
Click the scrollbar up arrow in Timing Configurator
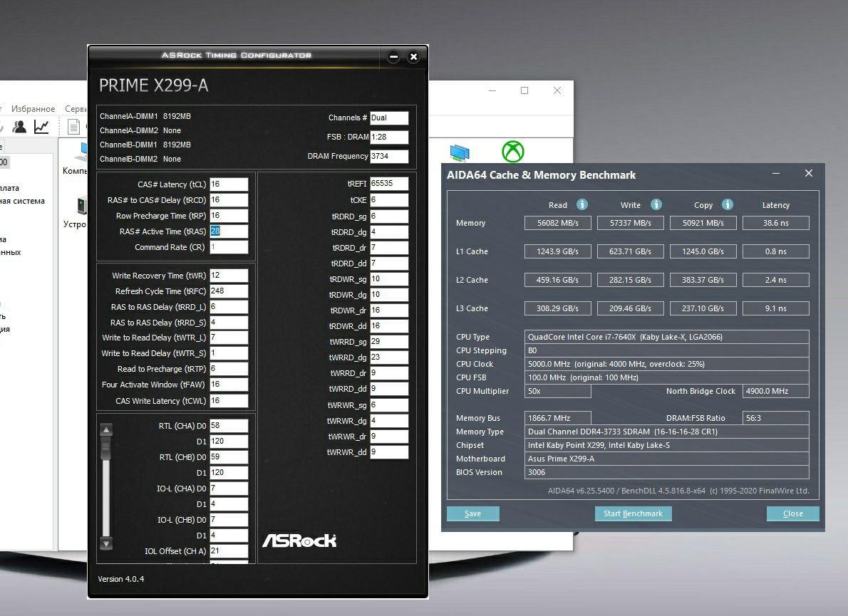(x=106, y=429)
